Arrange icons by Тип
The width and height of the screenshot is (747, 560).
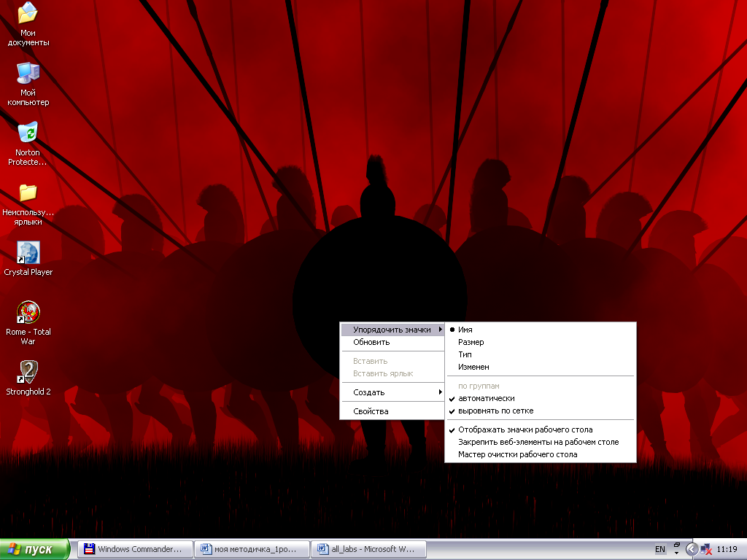click(541, 354)
